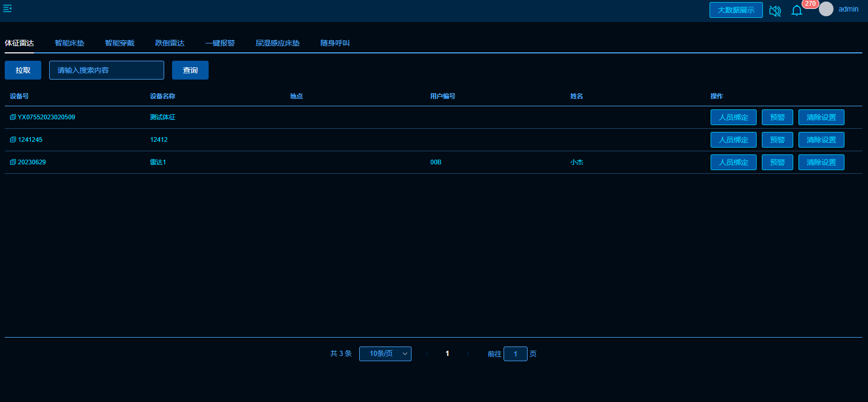The width and height of the screenshot is (868, 402).
Task: Switch to the 跌倒雷达 tab
Action: (170, 43)
